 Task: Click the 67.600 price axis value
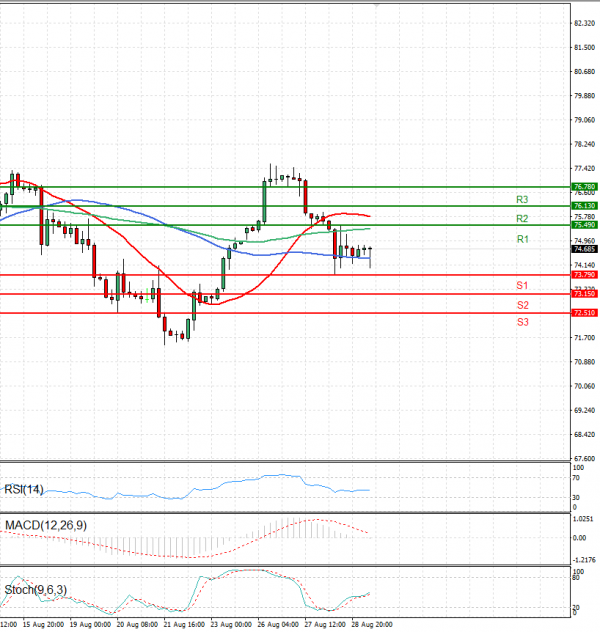tap(584, 459)
